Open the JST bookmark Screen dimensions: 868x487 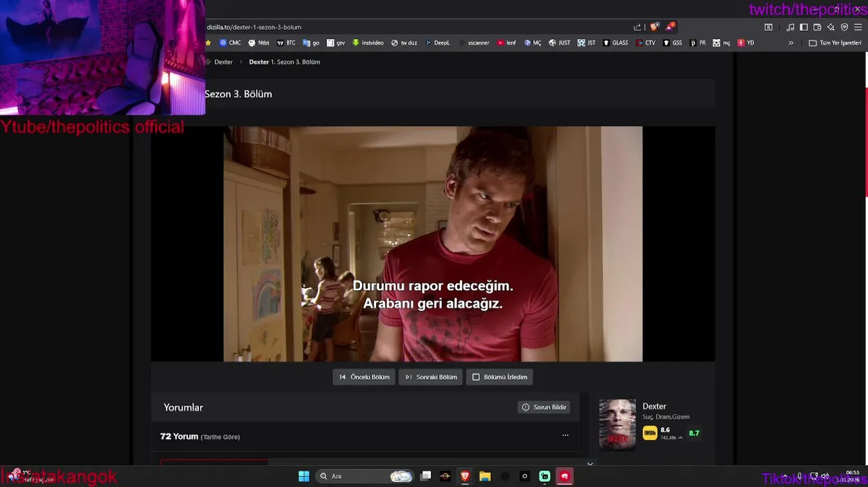pyautogui.click(x=587, y=43)
